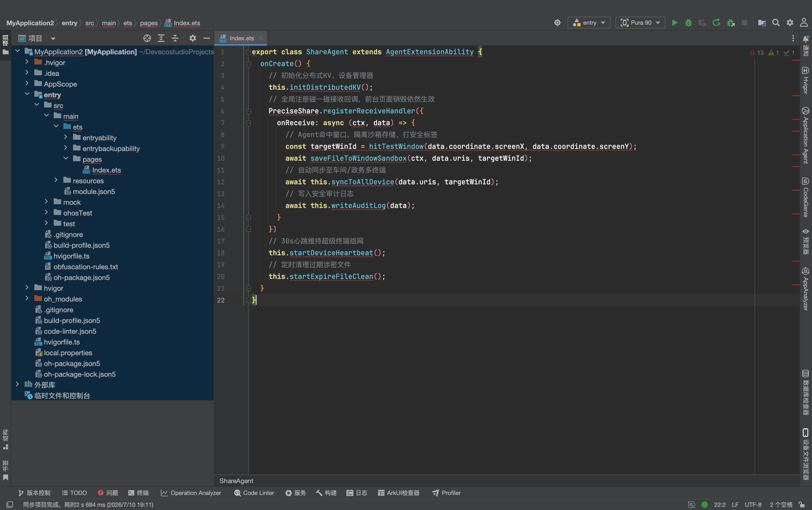Open the Hvigor side panel
This screenshot has height=510, width=812.
(x=806, y=80)
